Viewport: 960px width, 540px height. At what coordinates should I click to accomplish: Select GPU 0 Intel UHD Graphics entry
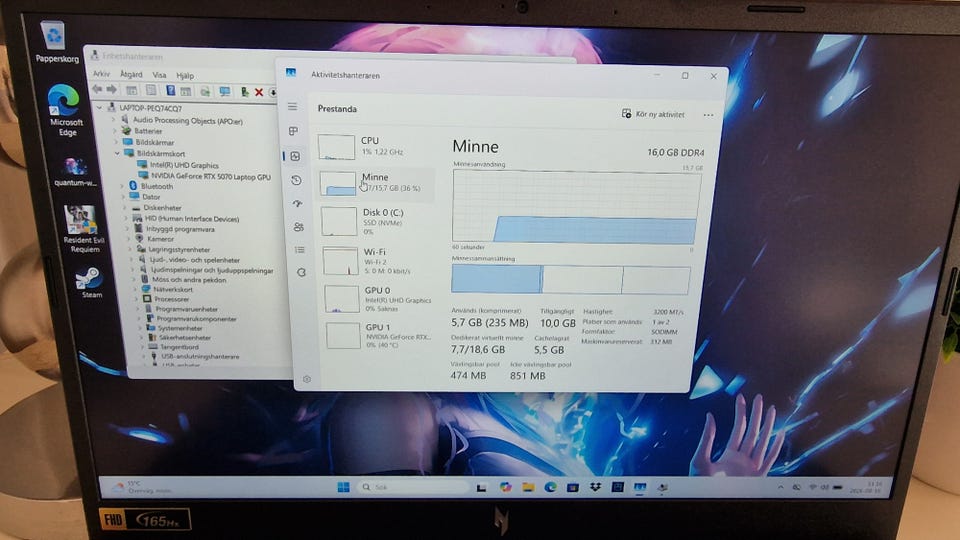pyautogui.click(x=380, y=299)
